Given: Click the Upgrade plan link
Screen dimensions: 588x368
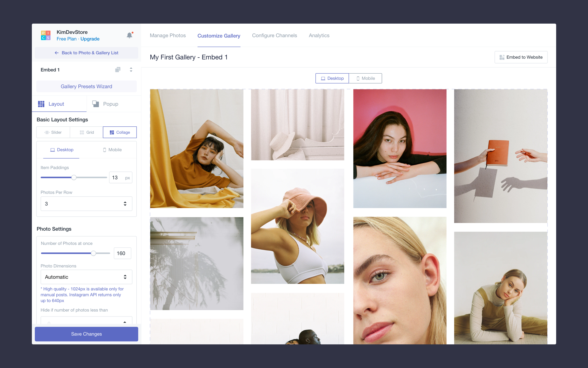Looking at the screenshot, I should point(90,39).
